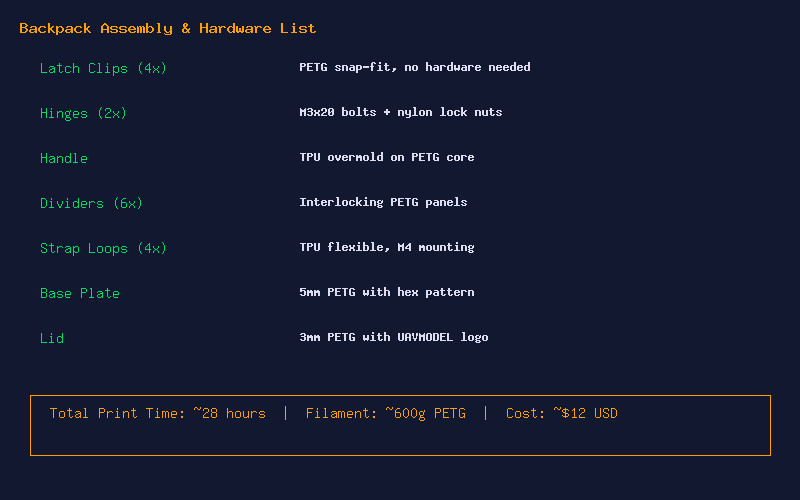
Task: Select the 'Handle' part label
Action: [64, 158]
